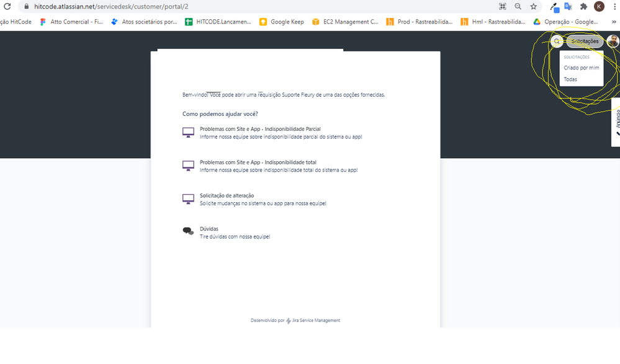This screenshot has height=364, width=620.
Task: Click 'Solicite mudanças no sistema ou app' text
Action: pyautogui.click(x=263, y=203)
